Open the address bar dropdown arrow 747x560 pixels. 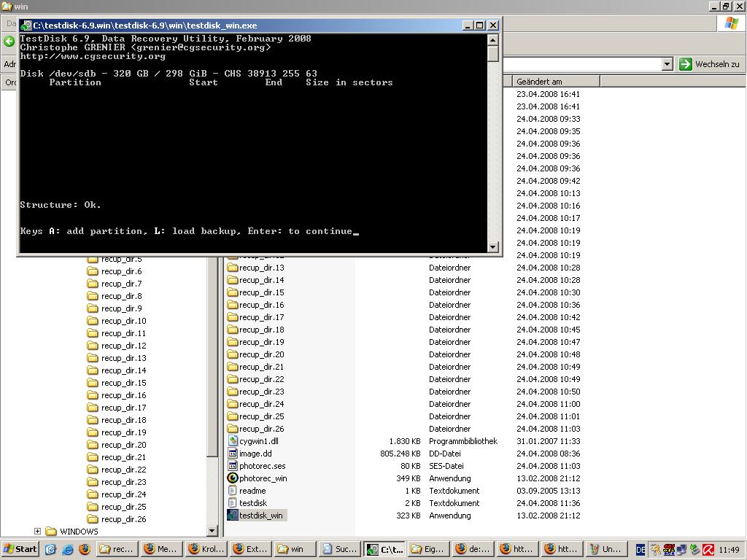(x=667, y=64)
